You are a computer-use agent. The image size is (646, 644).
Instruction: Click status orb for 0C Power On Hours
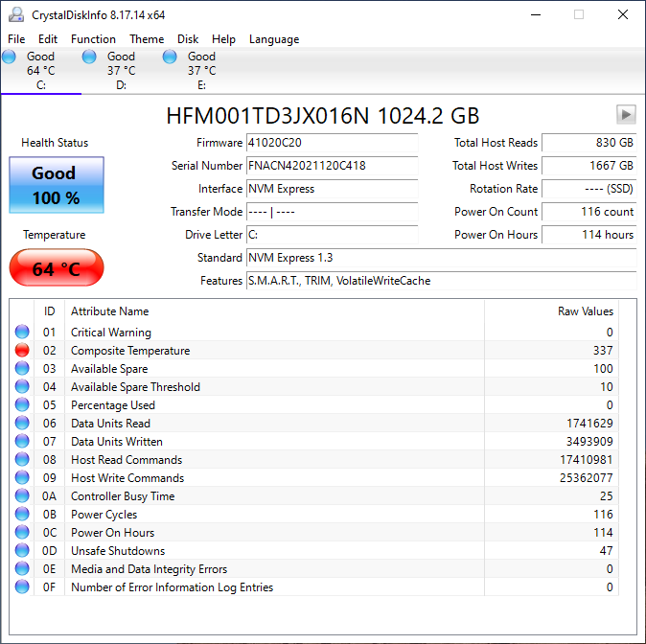(x=22, y=532)
